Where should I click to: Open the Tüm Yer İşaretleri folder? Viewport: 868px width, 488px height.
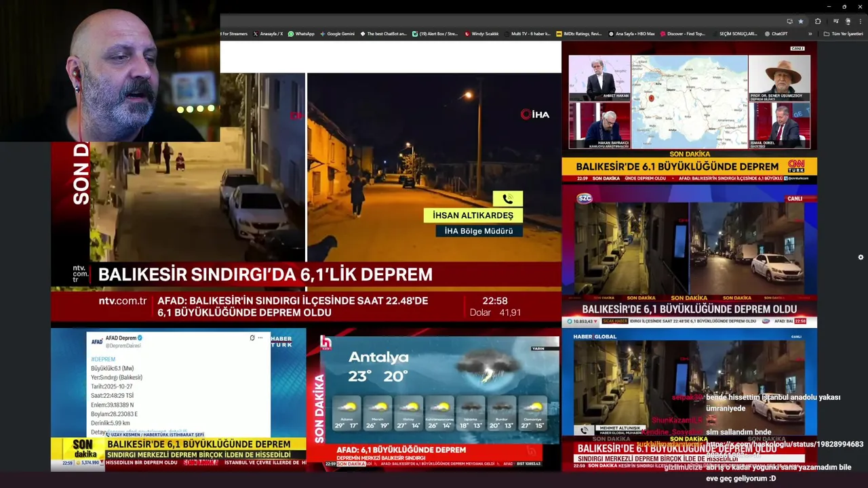click(843, 33)
